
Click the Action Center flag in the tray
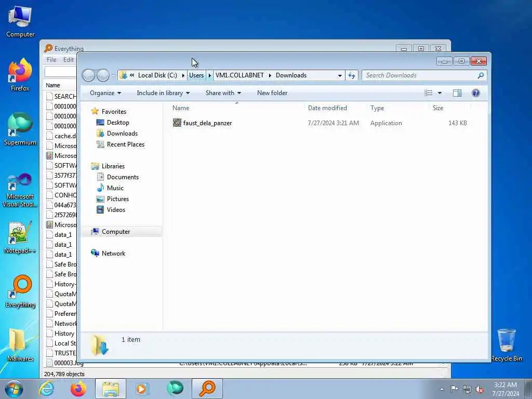tap(454, 389)
